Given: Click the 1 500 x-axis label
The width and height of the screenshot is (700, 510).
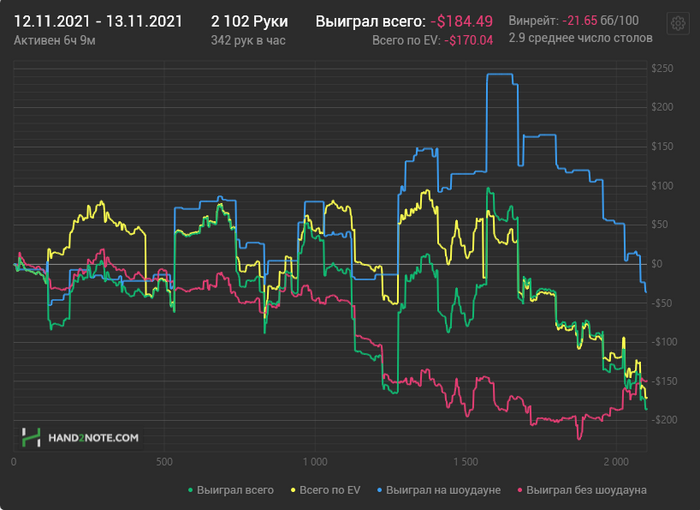Looking at the screenshot, I should (x=466, y=461).
